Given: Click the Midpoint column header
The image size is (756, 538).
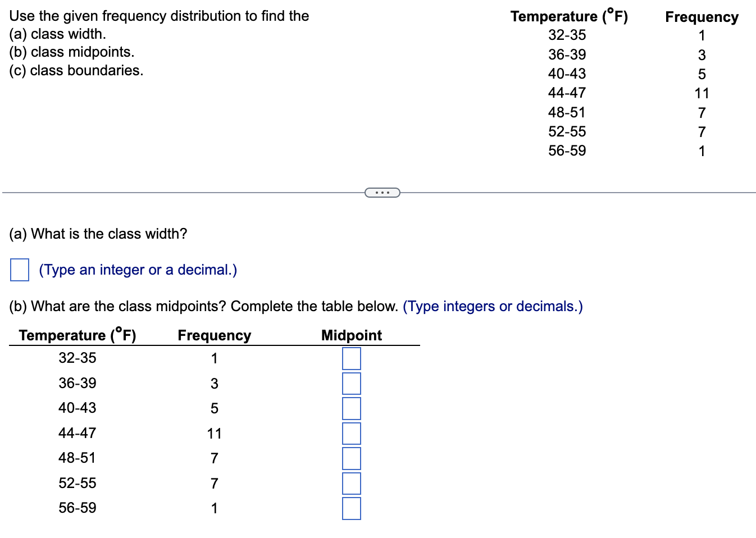Looking at the screenshot, I should tap(352, 335).
